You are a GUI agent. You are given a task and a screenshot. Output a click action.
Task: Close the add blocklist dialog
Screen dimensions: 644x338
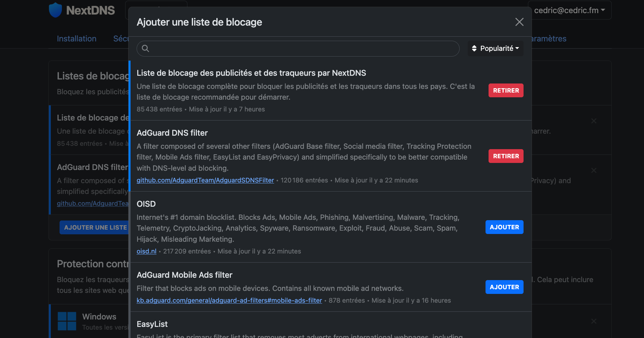519,22
